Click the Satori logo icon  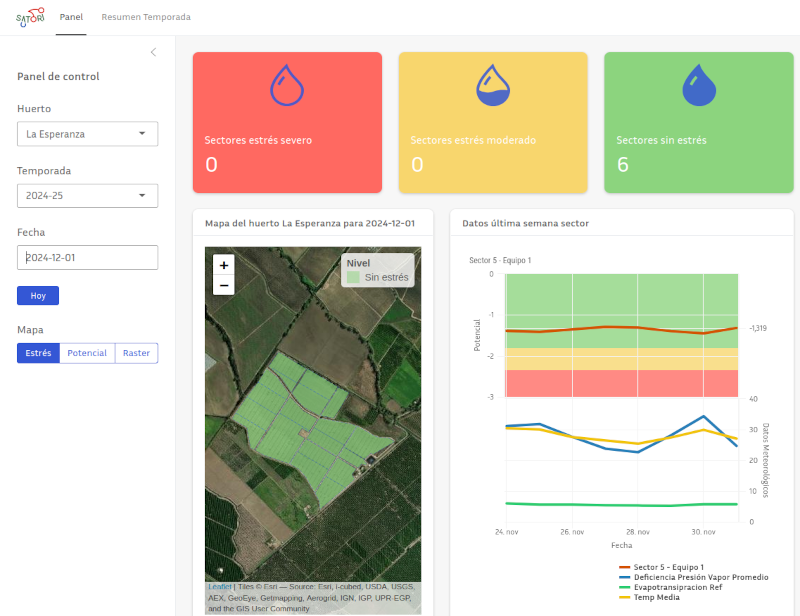coord(31,17)
